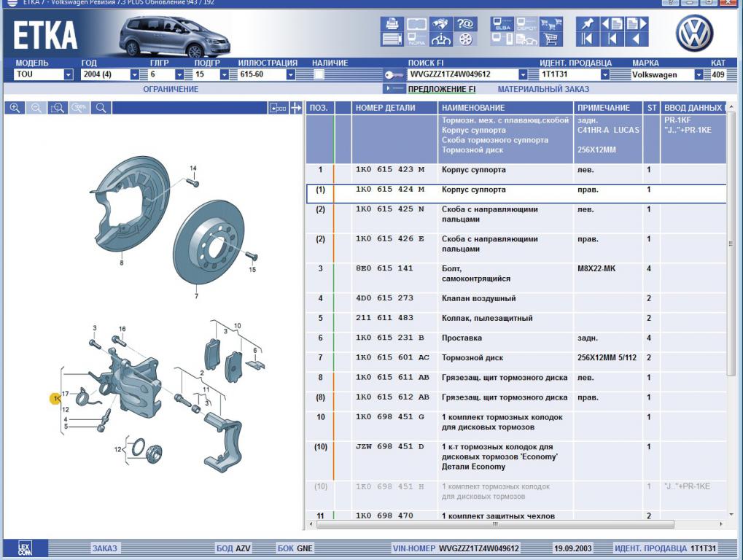Screen dimensions: 743x560
Task: Go to the next illustration page icon
Action: click(x=637, y=23)
